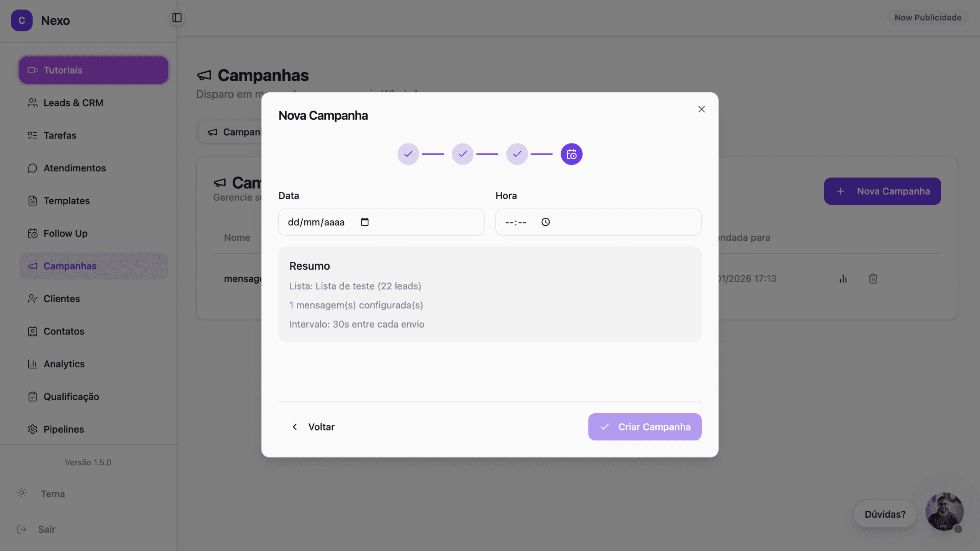The image size is (980, 551).
Task: Go back with the Voltar button
Action: 313,427
